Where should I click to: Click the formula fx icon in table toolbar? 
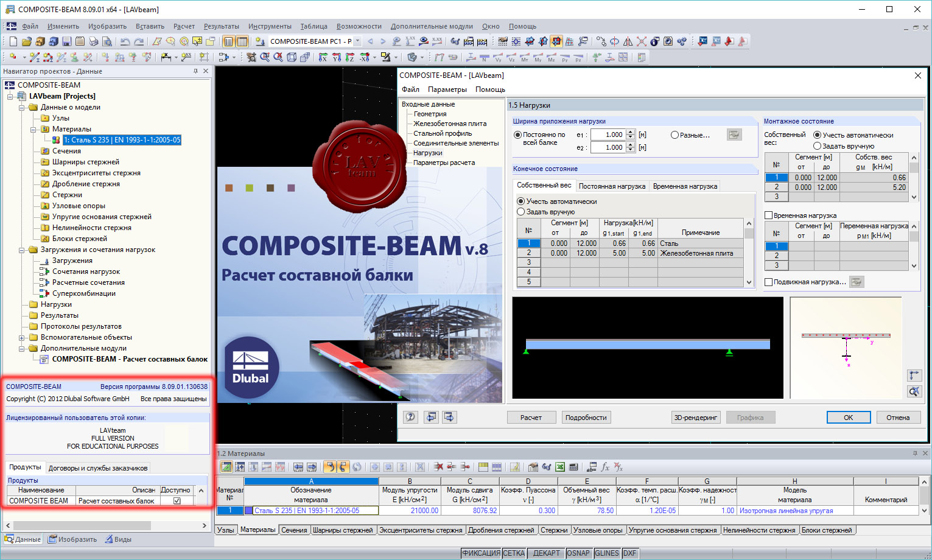605,467
